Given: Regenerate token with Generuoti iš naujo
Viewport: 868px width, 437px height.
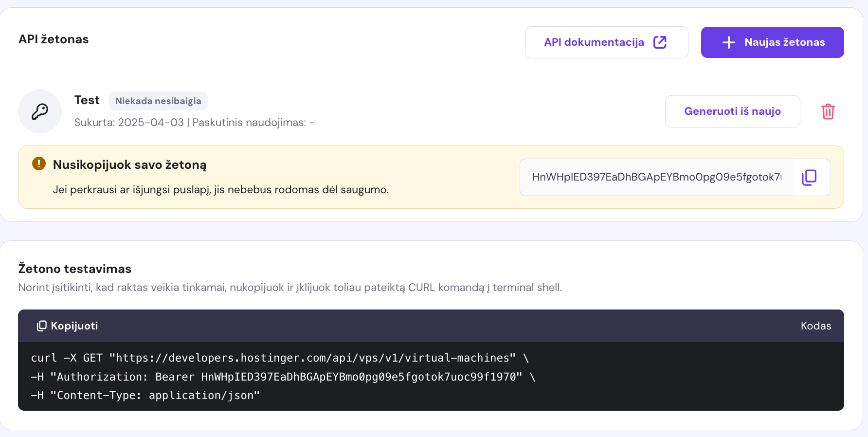Looking at the screenshot, I should coord(732,111).
